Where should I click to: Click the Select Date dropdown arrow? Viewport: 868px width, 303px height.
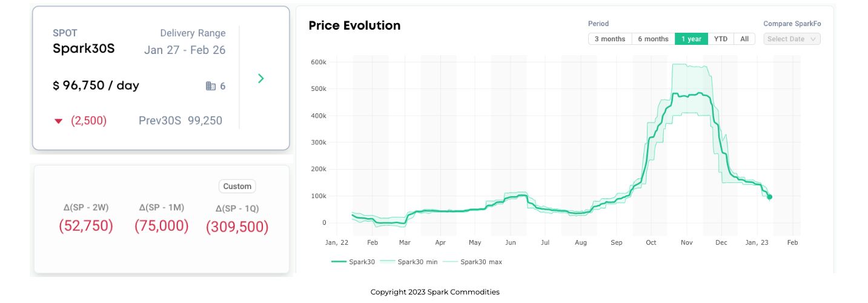(x=813, y=39)
